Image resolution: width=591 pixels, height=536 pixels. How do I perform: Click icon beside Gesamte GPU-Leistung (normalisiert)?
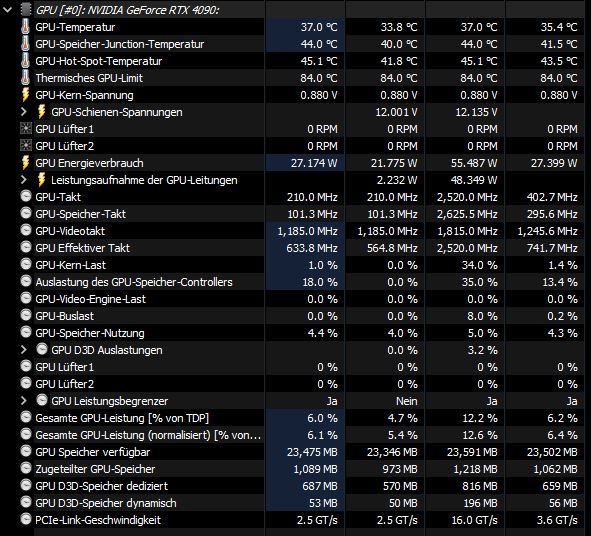26,434
